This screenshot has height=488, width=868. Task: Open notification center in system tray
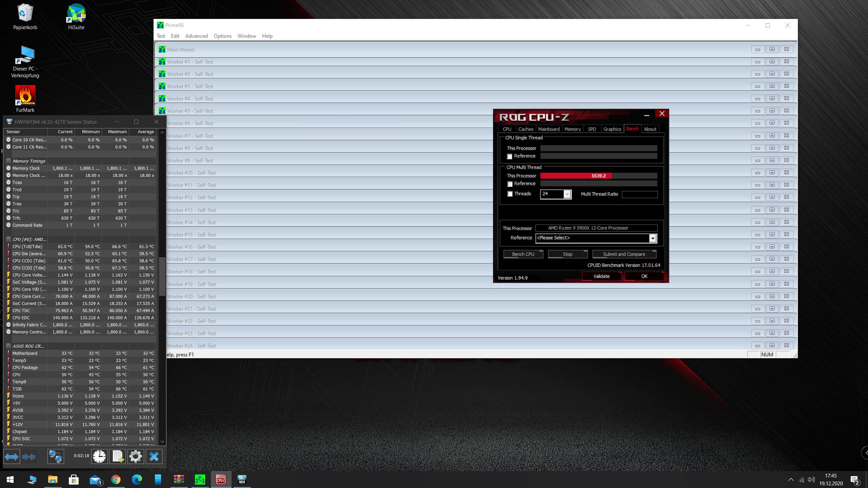click(x=854, y=480)
